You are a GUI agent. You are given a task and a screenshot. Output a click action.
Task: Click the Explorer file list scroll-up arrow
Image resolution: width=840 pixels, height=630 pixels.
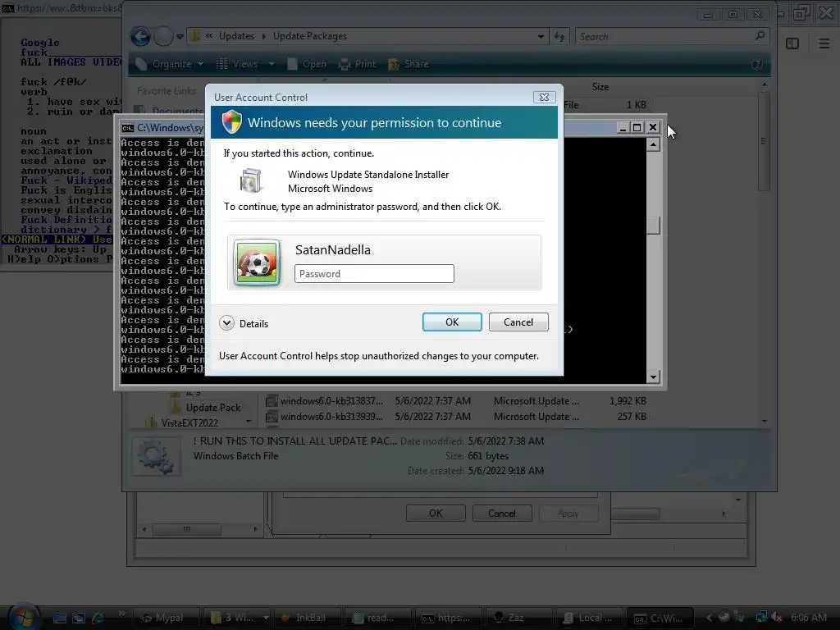click(765, 84)
